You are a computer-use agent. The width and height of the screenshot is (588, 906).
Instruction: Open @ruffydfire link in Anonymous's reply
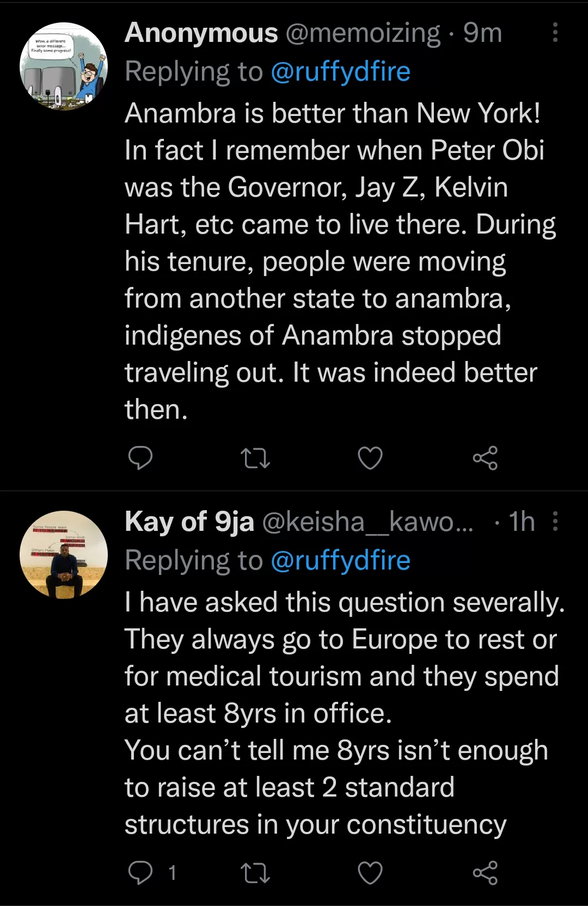click(x=340, y=72)
